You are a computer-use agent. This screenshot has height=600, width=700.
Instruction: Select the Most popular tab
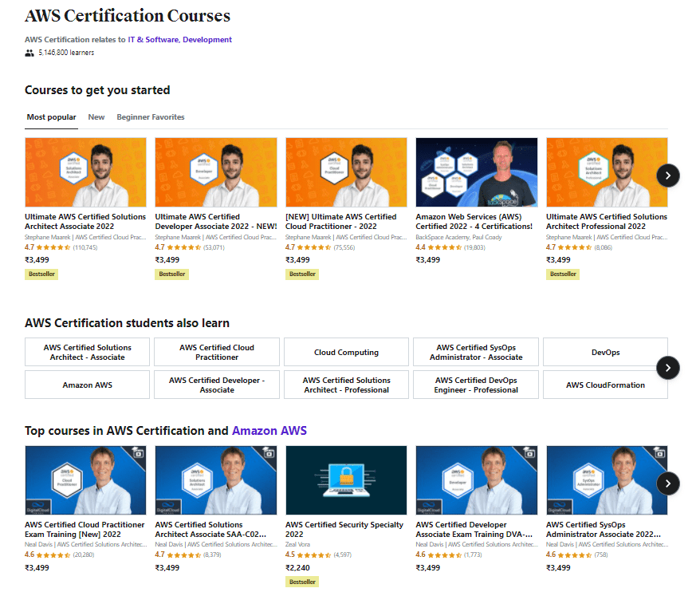pos(51,117)
